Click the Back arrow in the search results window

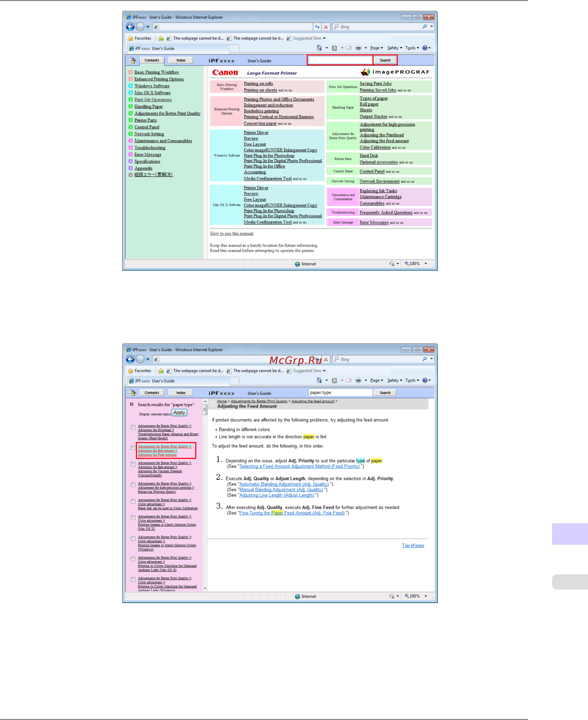point(130,359)
